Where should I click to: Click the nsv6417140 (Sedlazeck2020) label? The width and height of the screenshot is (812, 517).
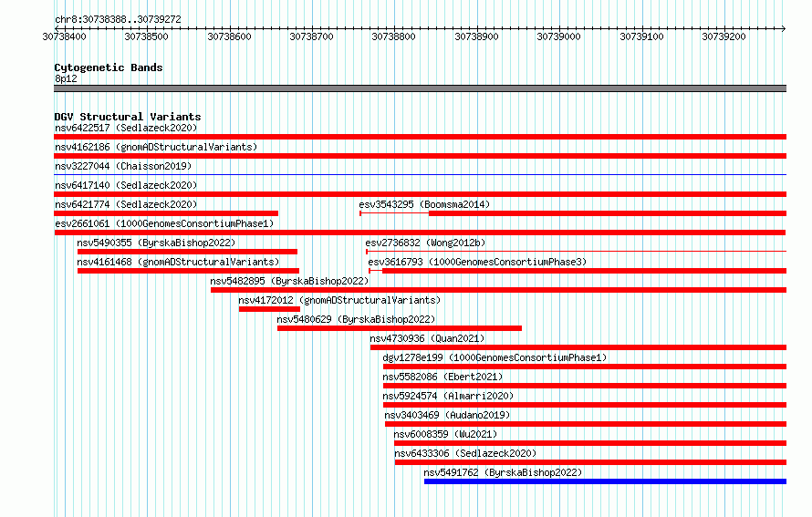tap(126, 185)
